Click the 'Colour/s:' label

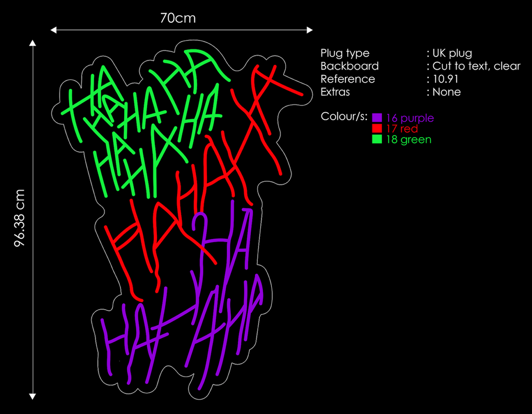[x=344, y=116]
